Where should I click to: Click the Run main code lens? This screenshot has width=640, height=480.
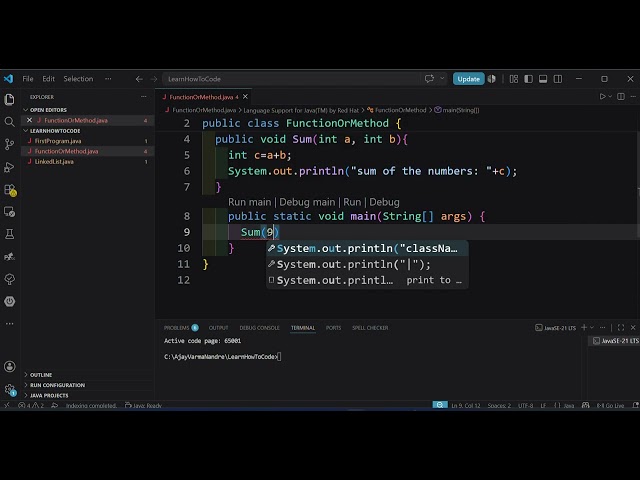249,202
